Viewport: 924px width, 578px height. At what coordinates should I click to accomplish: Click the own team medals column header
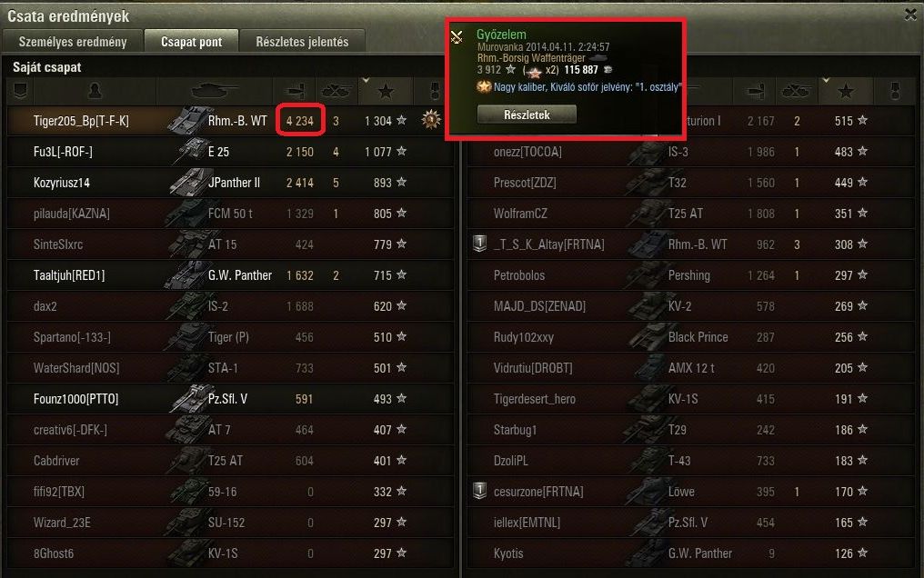point(436,91)
